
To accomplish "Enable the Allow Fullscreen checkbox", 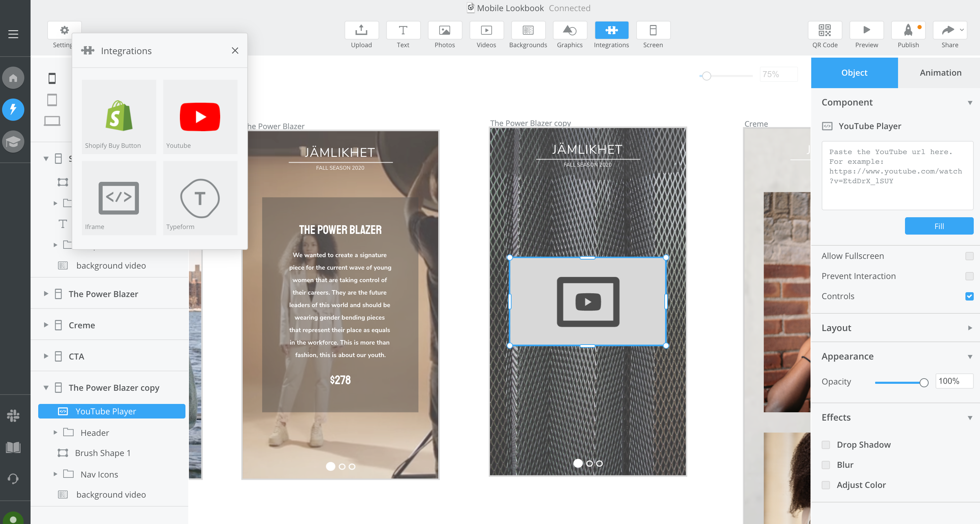I will point(969,256).
